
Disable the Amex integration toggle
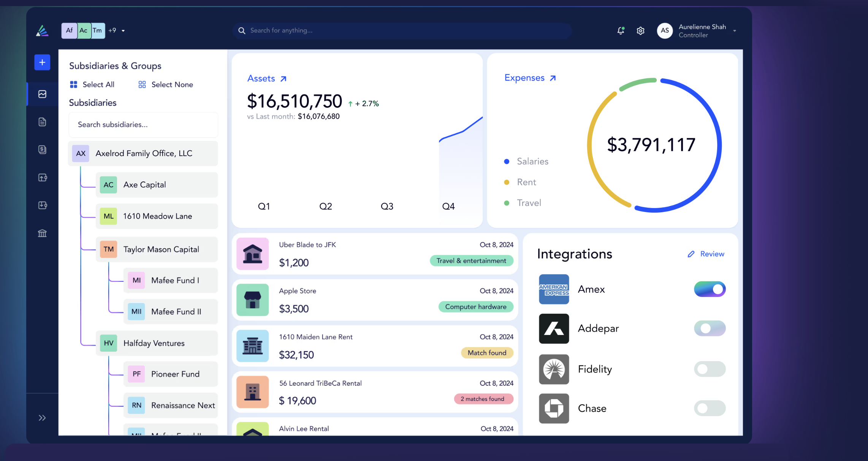(x=710, y=289)
